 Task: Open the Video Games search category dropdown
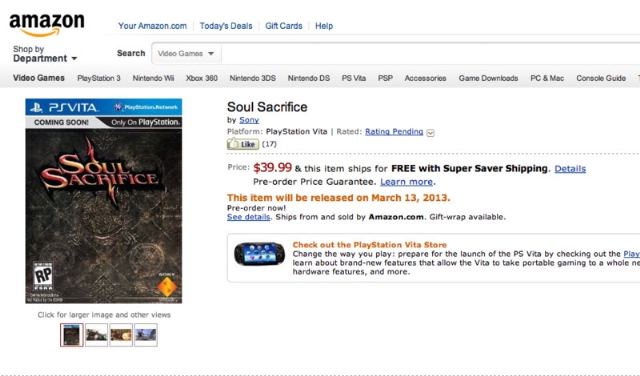(186, 53)
